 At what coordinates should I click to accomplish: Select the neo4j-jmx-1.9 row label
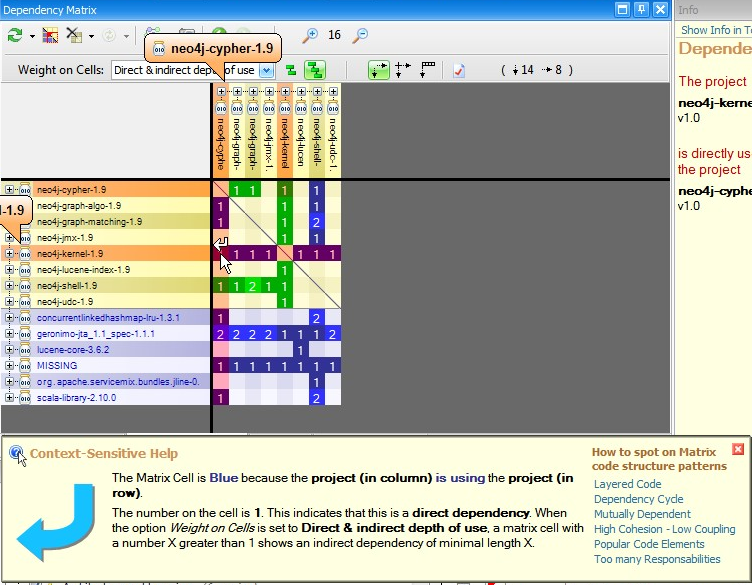65,237
